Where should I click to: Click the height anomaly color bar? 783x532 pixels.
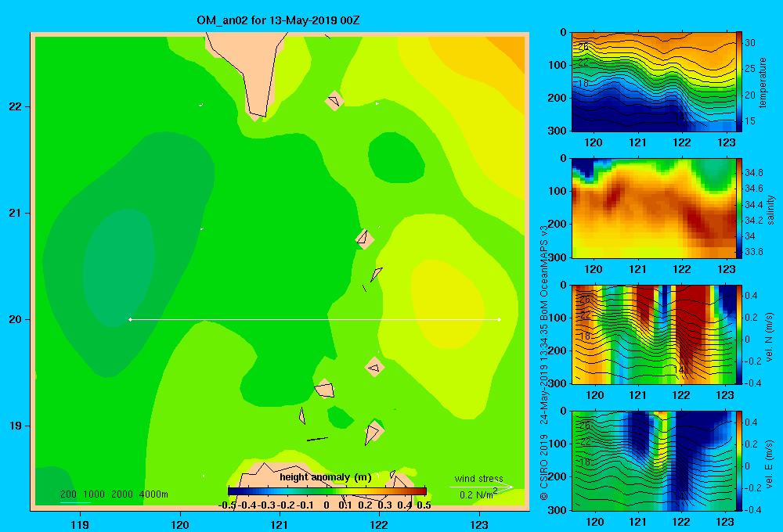[x=327, y=491]
